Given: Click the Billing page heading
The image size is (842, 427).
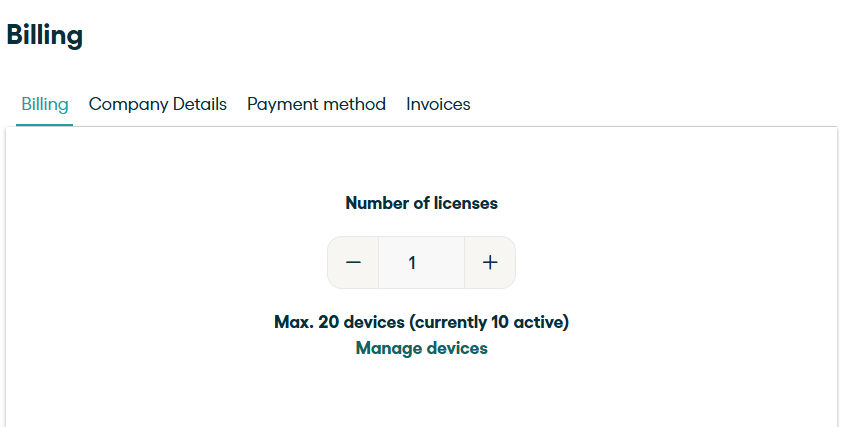Looking at the screenshot, I should (x=45, y=35).
